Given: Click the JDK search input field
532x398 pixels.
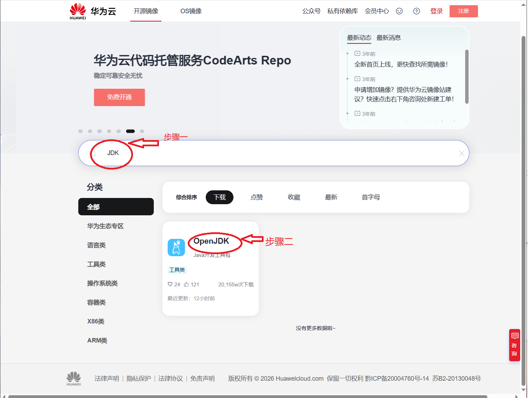Looking at the screenshot, I should point(277,153).
